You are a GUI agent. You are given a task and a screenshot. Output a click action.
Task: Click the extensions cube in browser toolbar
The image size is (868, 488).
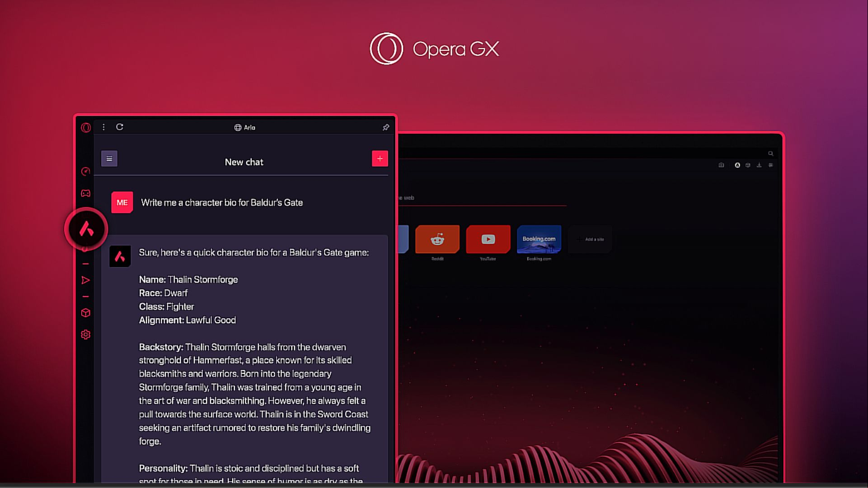[x=748, y=165]
